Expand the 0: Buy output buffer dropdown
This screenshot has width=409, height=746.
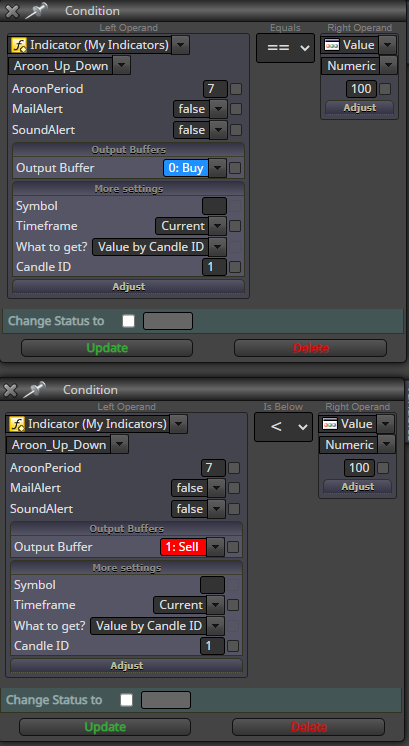(218, 168)
